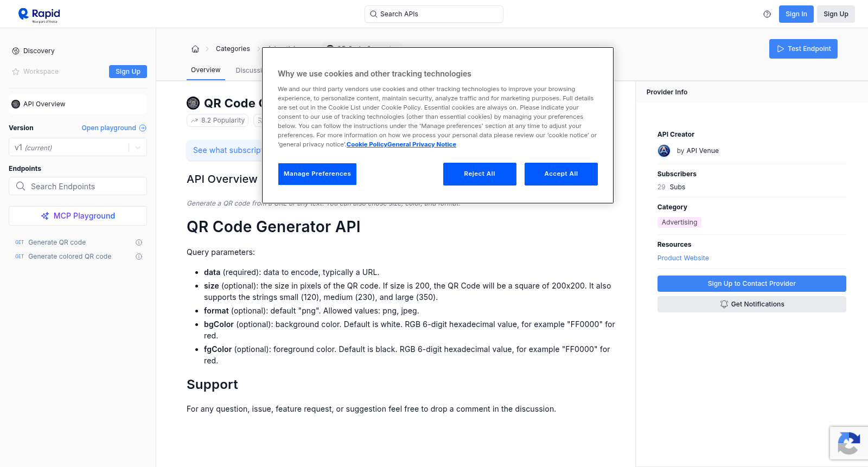Accept all cookies

click(x=561, y=174)
